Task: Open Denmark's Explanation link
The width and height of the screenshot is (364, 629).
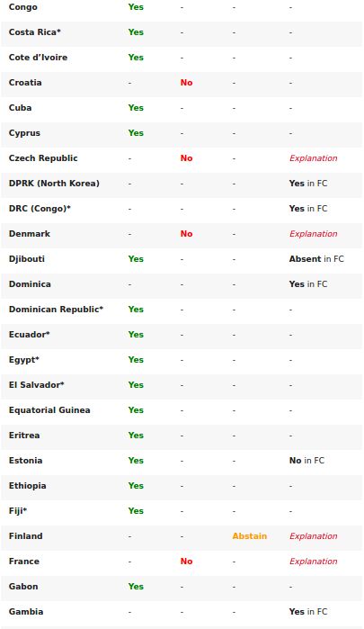Action: click(x=313, y=234)
